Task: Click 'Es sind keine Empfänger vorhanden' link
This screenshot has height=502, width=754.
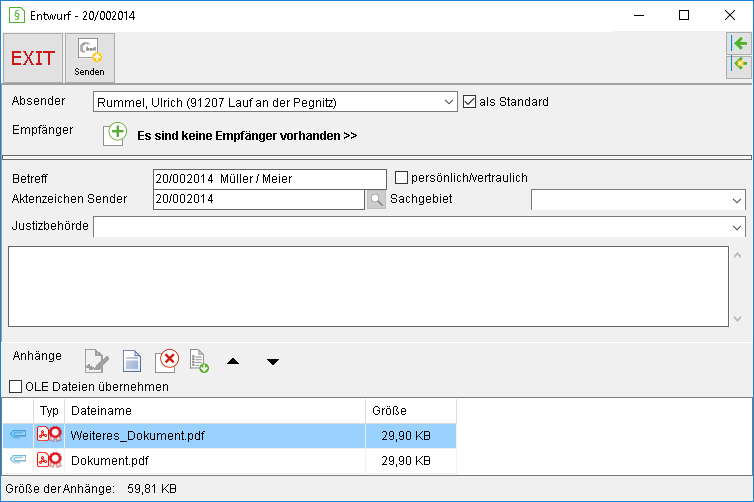Action: coord(247,136)
